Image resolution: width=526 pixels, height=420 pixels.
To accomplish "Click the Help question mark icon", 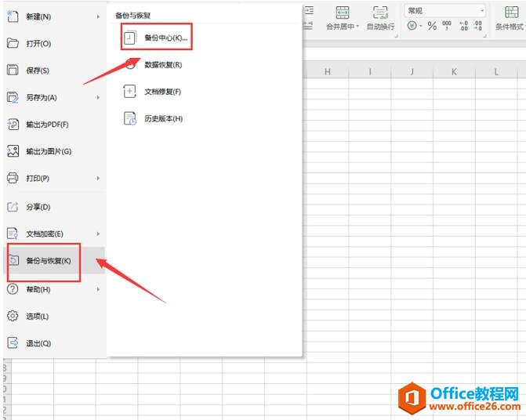I will [x=13, y=289].
